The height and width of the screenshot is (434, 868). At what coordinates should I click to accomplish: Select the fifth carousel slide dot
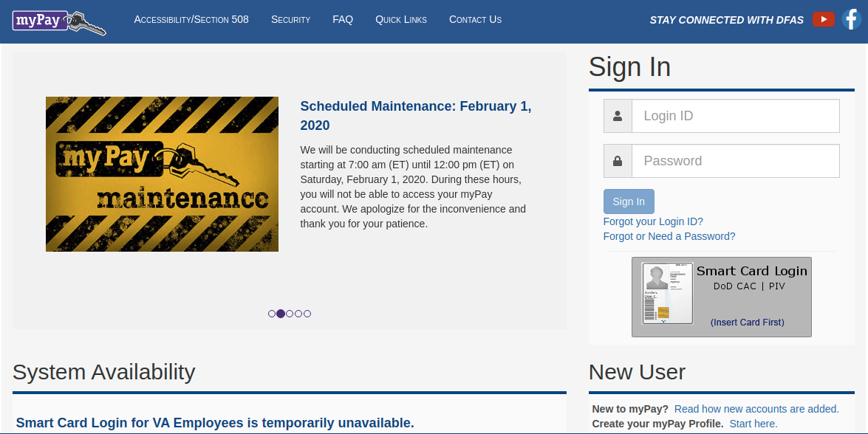click(x=307, y=314)
